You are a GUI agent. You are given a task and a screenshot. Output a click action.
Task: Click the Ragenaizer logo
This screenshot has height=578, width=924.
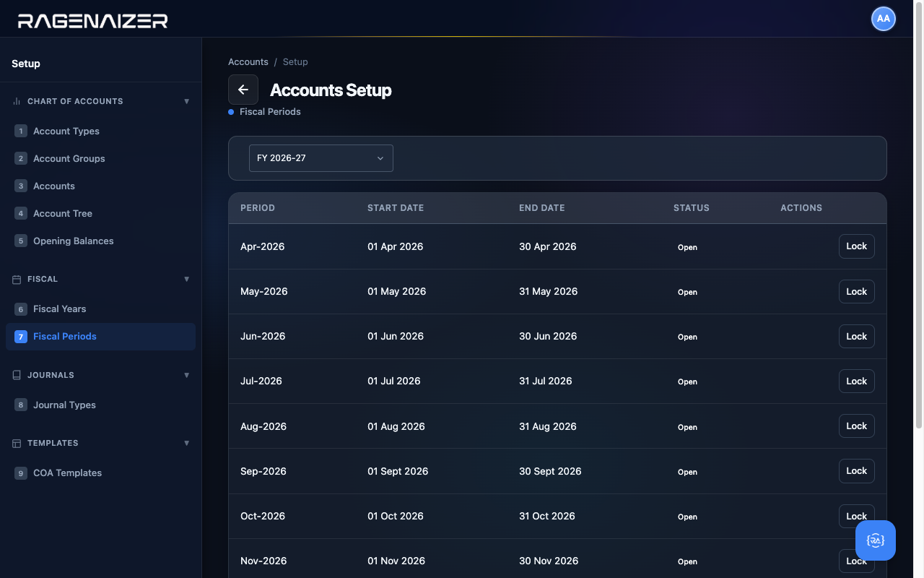click(x=92, y=20)
